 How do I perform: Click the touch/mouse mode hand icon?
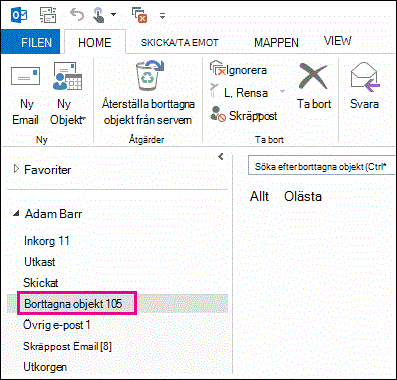(99, 15)
